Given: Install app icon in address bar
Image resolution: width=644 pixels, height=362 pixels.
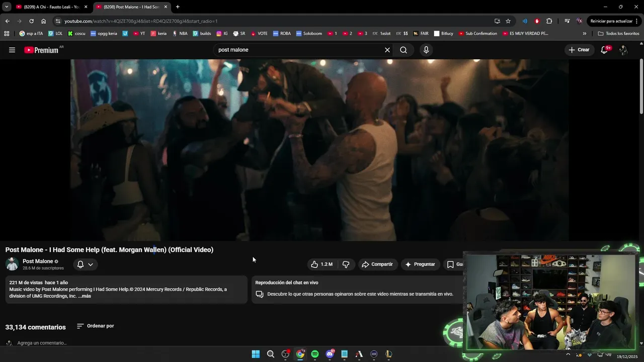Looking at the screenshot, I should coord(497,21).
